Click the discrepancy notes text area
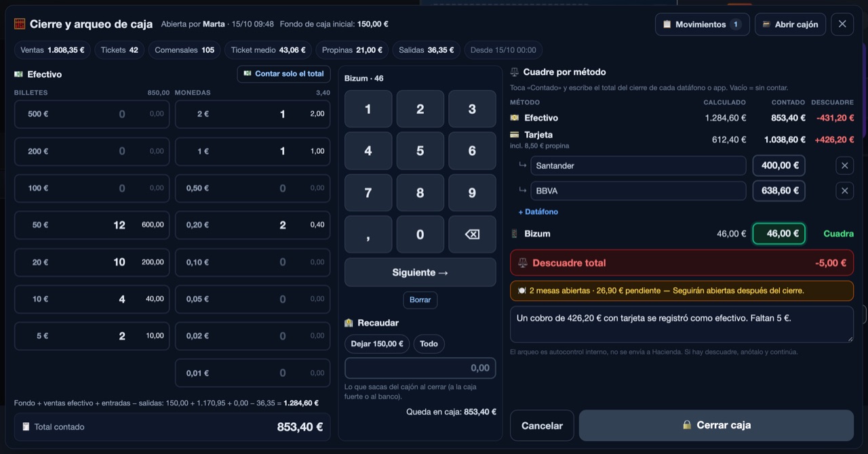This screenshot has height=454, width=868. tap(682, 324)
